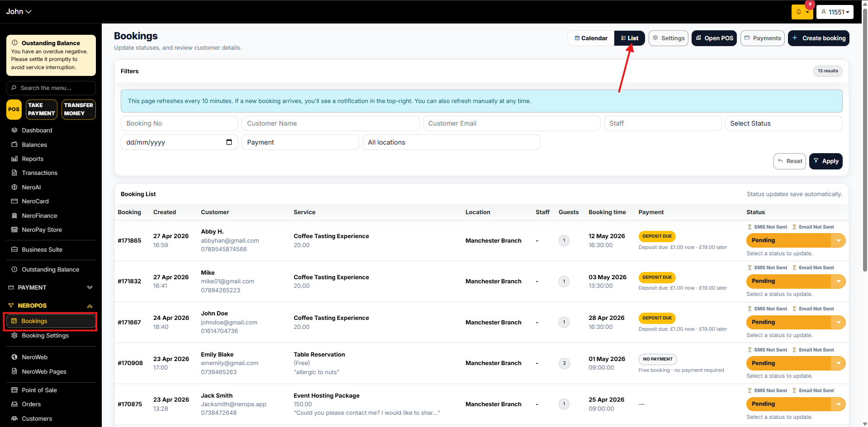The height and width of the screenshot is (427, 868).
Task: Switch to List view
Action: point(629,38)
